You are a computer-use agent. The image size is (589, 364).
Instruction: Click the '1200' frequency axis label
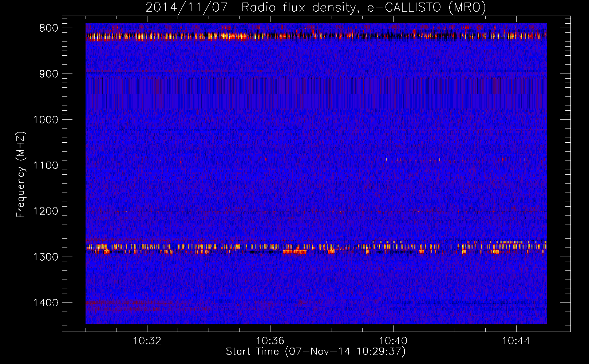46,211
